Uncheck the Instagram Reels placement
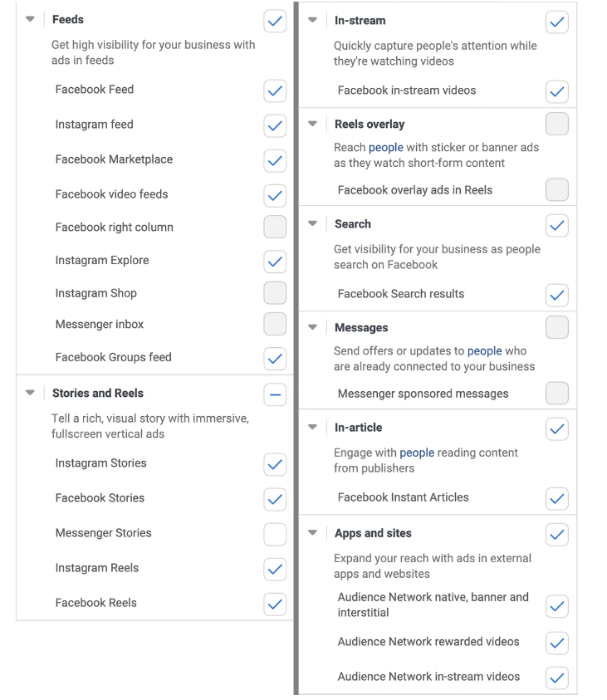Screen dimensions: 607x700 pos(274,568)
